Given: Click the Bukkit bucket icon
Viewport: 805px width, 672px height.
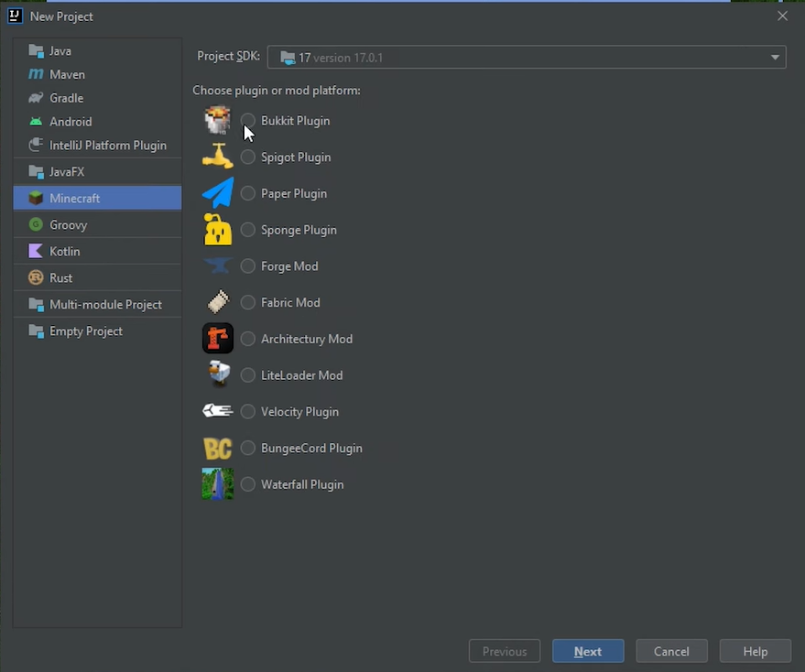Looking at the screenshot, I should point(217,120).
